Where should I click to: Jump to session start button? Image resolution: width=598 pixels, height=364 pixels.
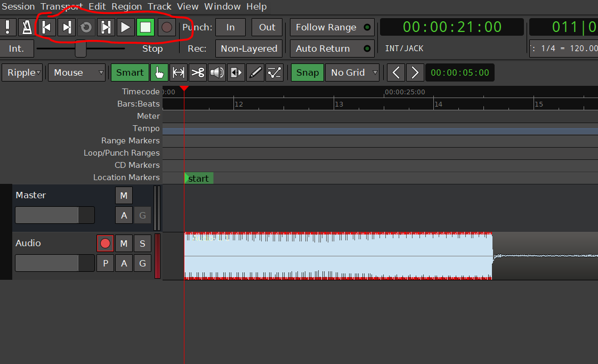click(46, 27)
